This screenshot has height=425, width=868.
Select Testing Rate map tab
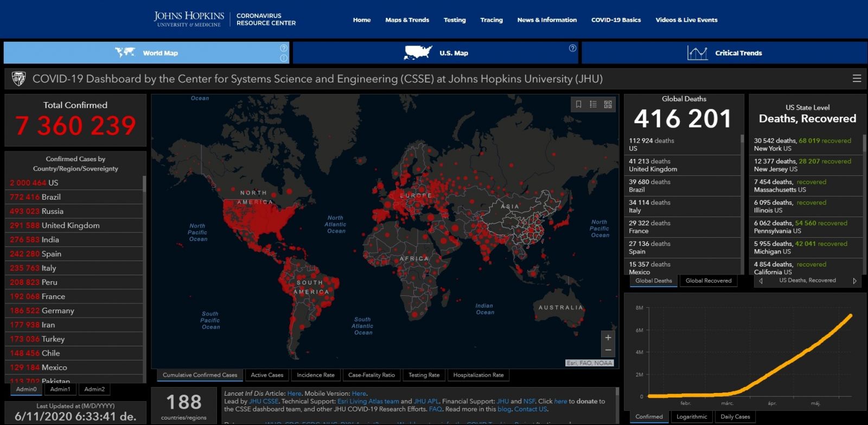click(x=424, y=375)
